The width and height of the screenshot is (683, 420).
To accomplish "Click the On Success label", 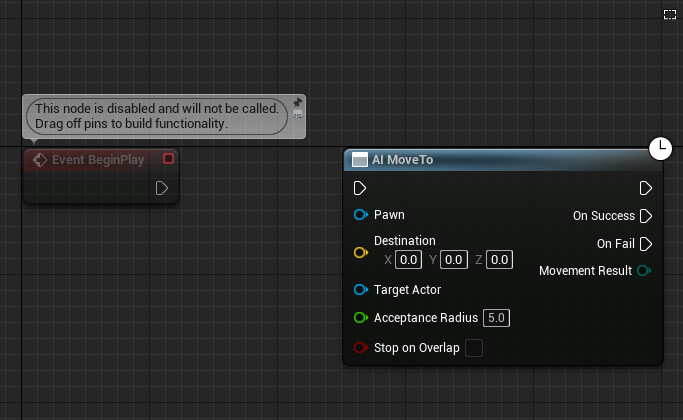I will (604, 216).
